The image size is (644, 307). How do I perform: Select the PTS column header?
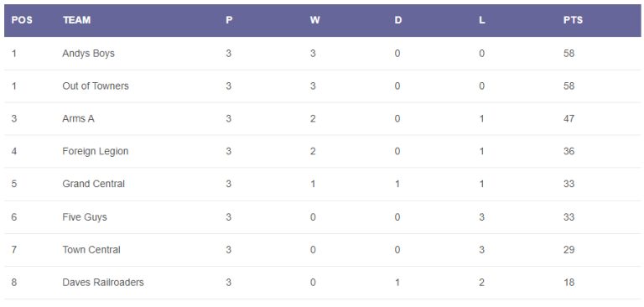(x=573, y=20)
